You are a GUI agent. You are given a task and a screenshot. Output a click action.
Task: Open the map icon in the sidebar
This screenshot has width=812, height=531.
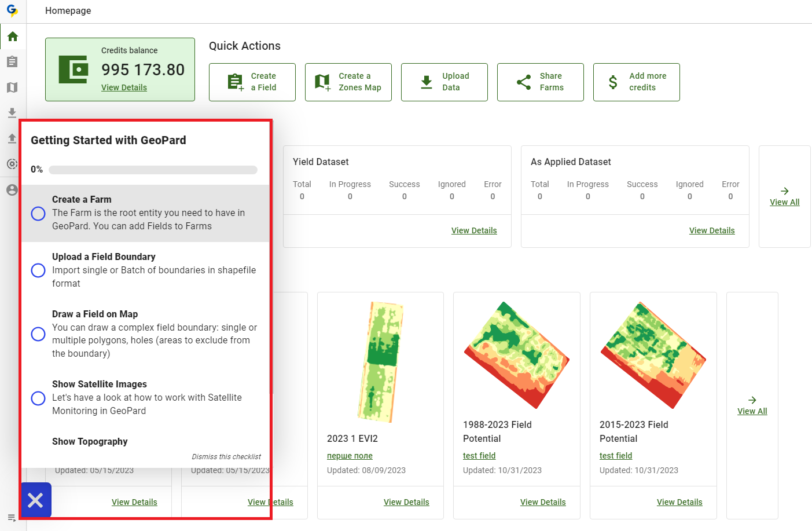coord(12,87)
